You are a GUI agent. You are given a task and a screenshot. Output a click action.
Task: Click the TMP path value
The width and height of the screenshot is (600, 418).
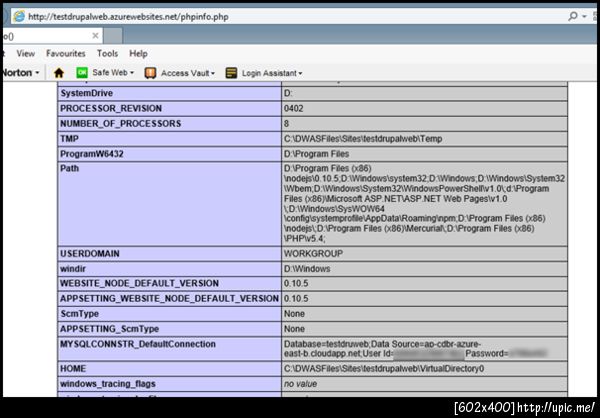click(363, 139)
